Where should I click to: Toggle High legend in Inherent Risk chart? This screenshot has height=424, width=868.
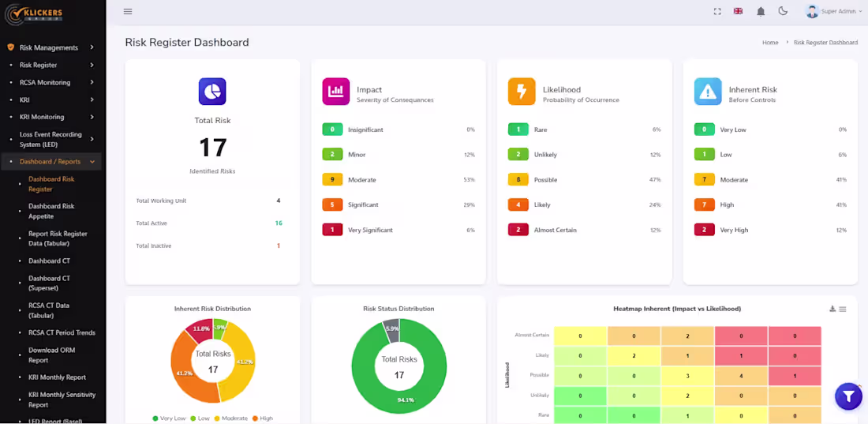click(263, 418)
